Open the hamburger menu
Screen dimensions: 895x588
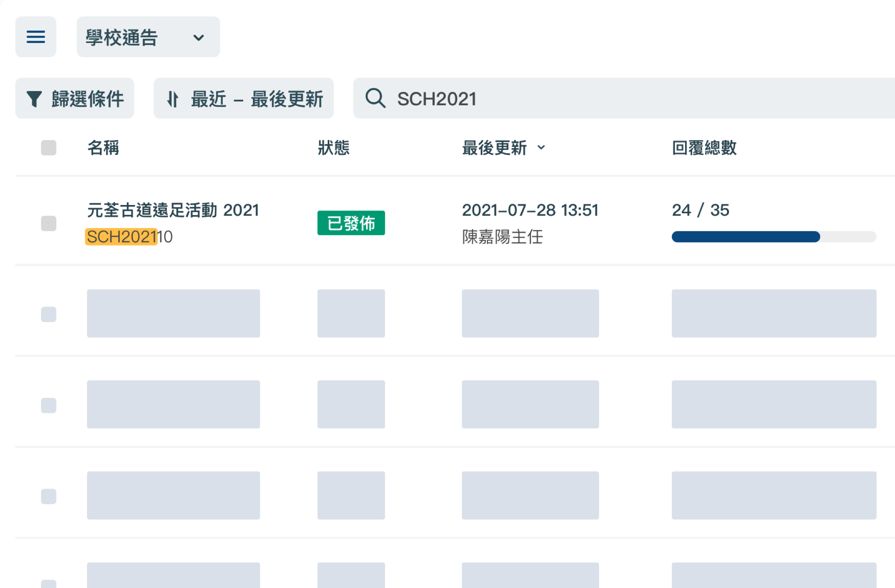[x=36, y=37]
